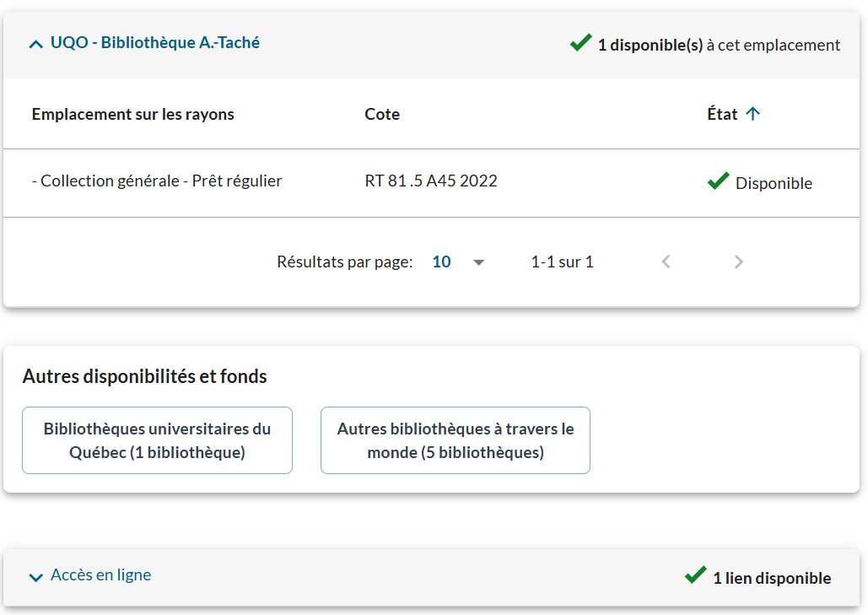Open results per page value 10
The image size is (868, 615).
[x=441, y=262]
